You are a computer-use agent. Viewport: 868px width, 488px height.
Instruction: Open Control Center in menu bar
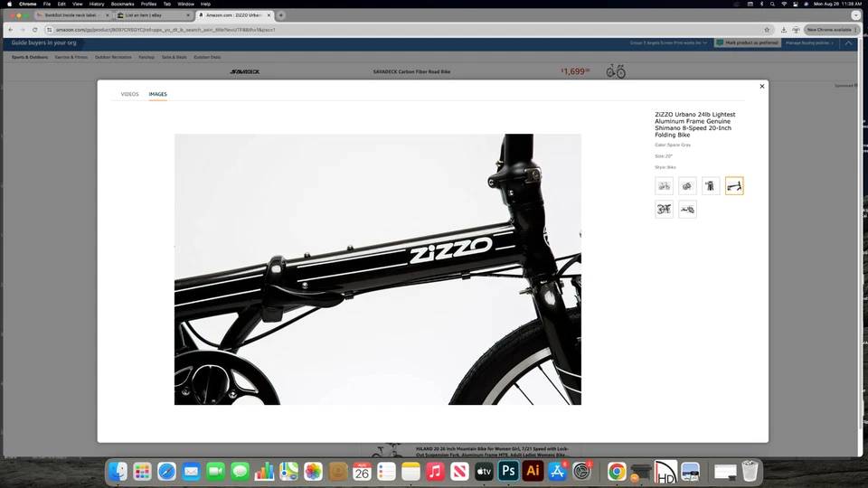(x=796, y=4)
